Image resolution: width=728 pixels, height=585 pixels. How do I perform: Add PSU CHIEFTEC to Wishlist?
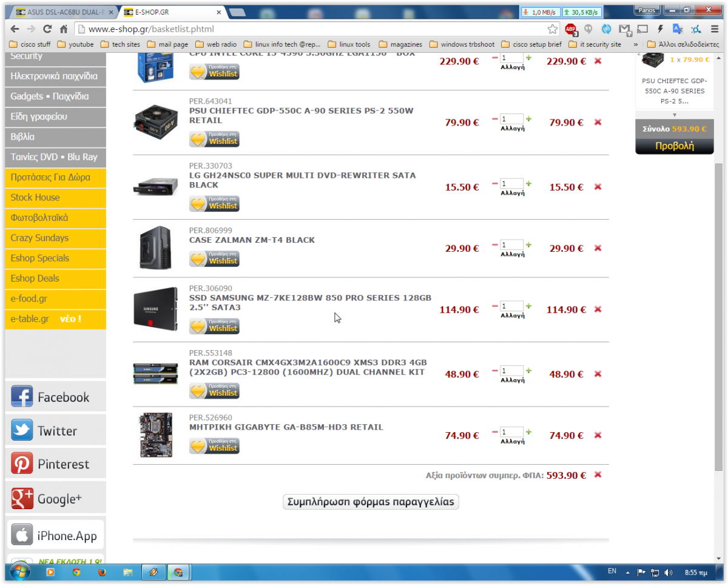click(x=214, y=139)
